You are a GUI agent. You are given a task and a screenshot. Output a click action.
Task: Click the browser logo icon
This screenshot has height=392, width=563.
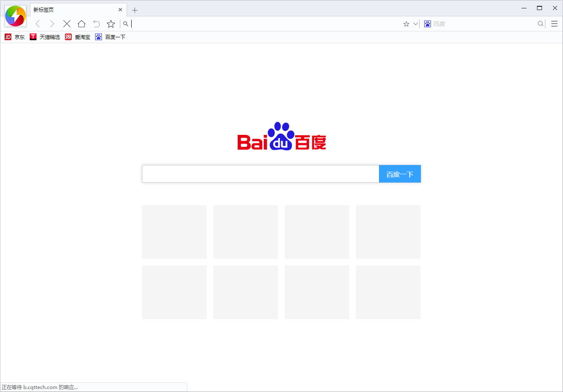(16, 16)
